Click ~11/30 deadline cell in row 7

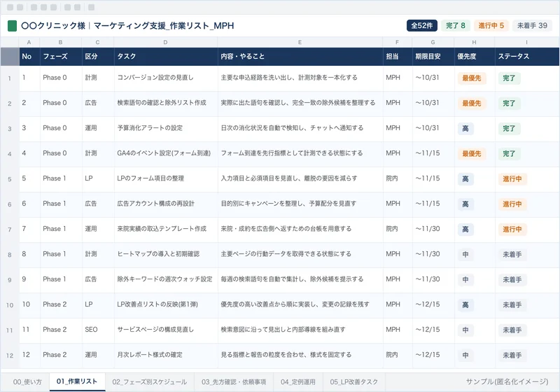(x=433, y=229)
